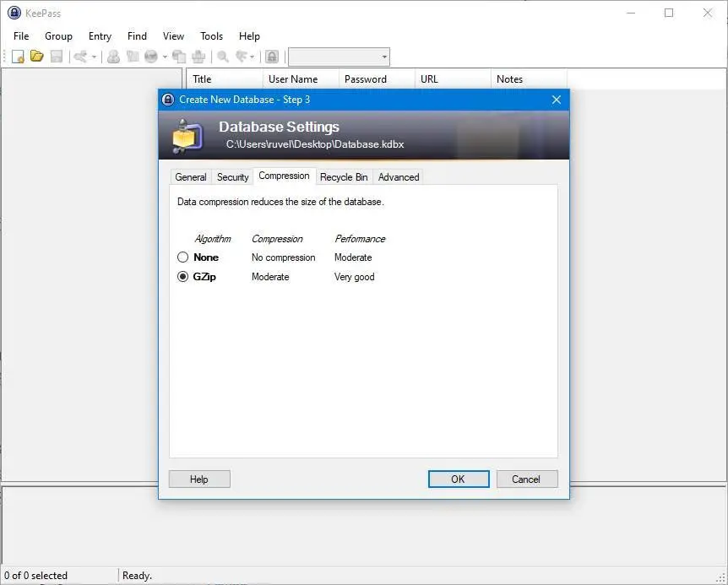Click the Database.kdbx file path text

point(315,144)
